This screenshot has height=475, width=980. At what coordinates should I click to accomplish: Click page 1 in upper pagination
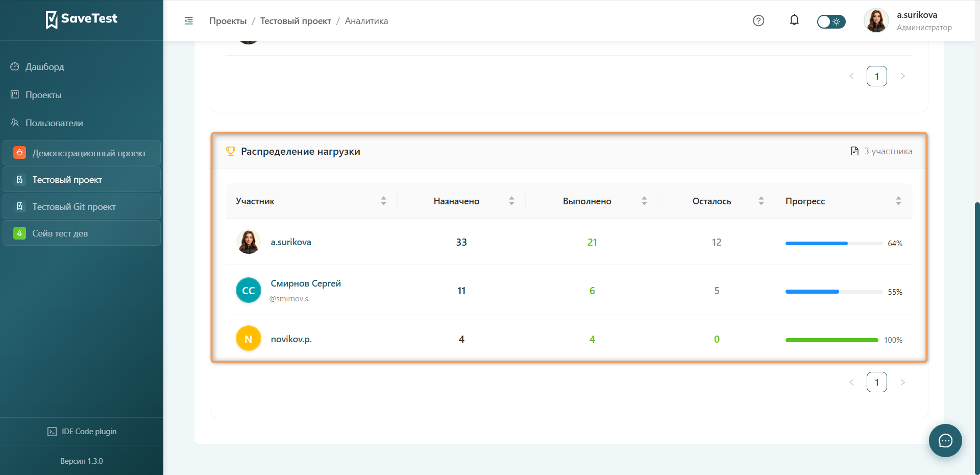[877, 76]
